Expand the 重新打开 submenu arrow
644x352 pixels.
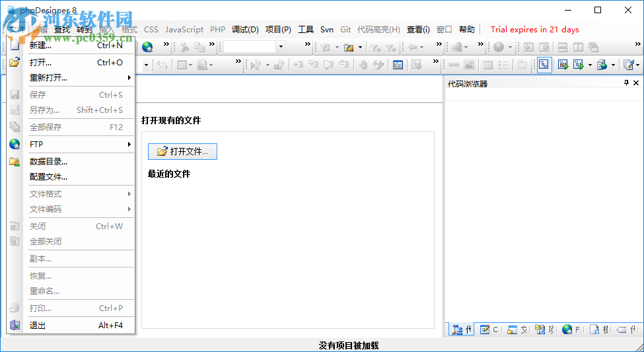pos(129,78)
